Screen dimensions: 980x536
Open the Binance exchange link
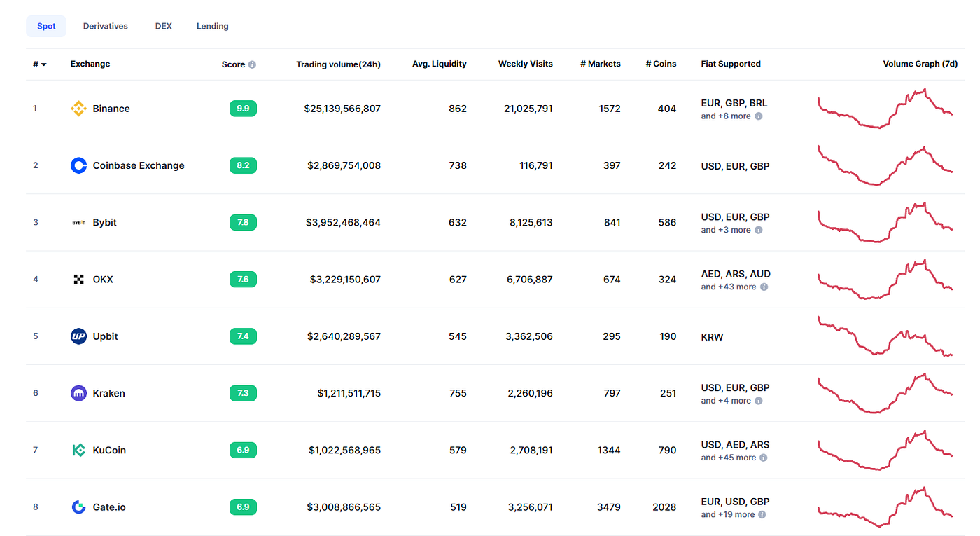click(x=111, y=109)
